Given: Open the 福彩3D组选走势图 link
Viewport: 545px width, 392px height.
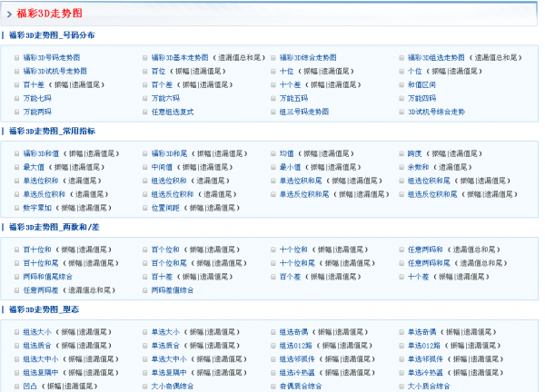Looking at the screenshot, I should click(x=436, y=58).
